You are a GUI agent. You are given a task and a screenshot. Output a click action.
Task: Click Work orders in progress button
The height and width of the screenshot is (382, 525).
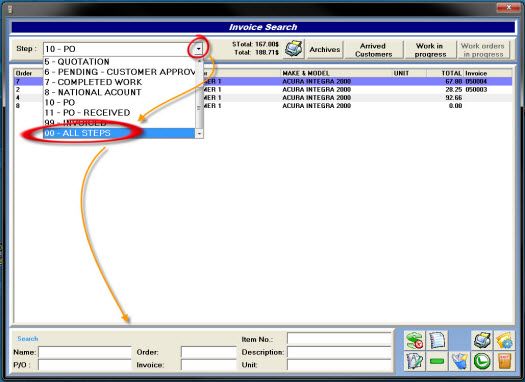point(483,50)
